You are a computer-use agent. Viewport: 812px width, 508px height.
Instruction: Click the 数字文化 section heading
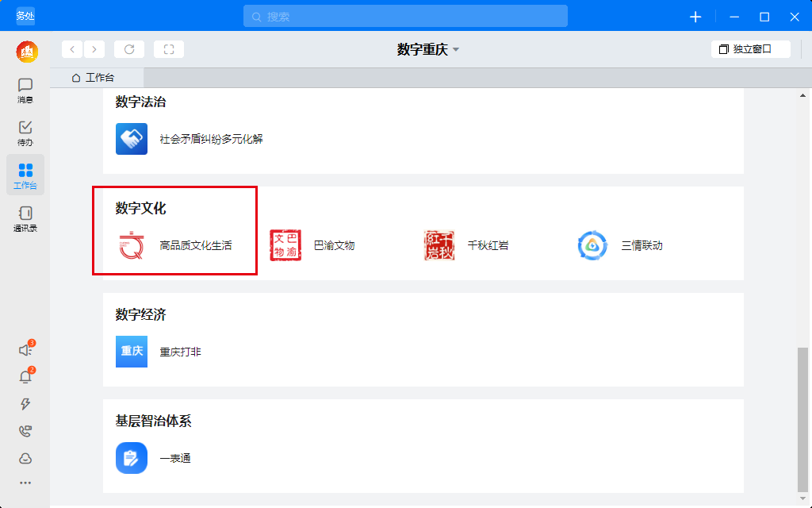pyautogui.click(x=140, y=209)
